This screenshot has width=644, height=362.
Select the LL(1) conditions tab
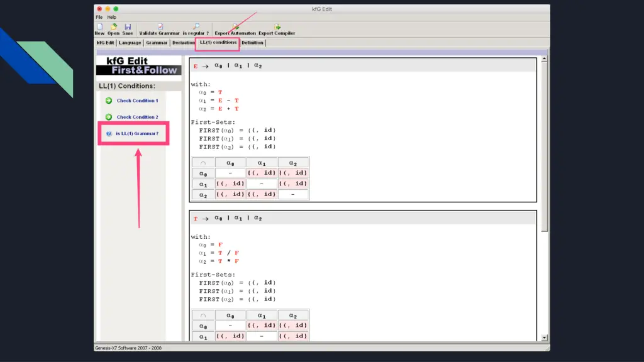tap(218, 42)
